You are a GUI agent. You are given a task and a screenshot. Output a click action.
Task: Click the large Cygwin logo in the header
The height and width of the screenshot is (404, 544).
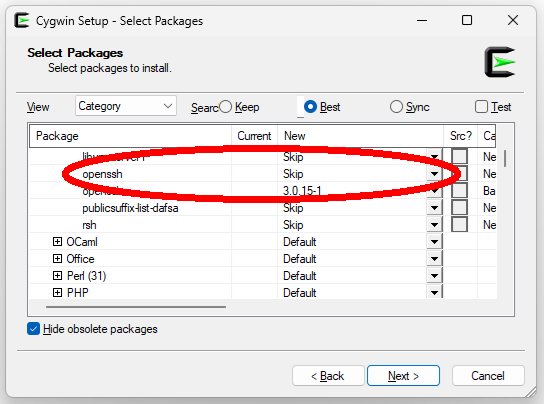(x=500, y=62)
